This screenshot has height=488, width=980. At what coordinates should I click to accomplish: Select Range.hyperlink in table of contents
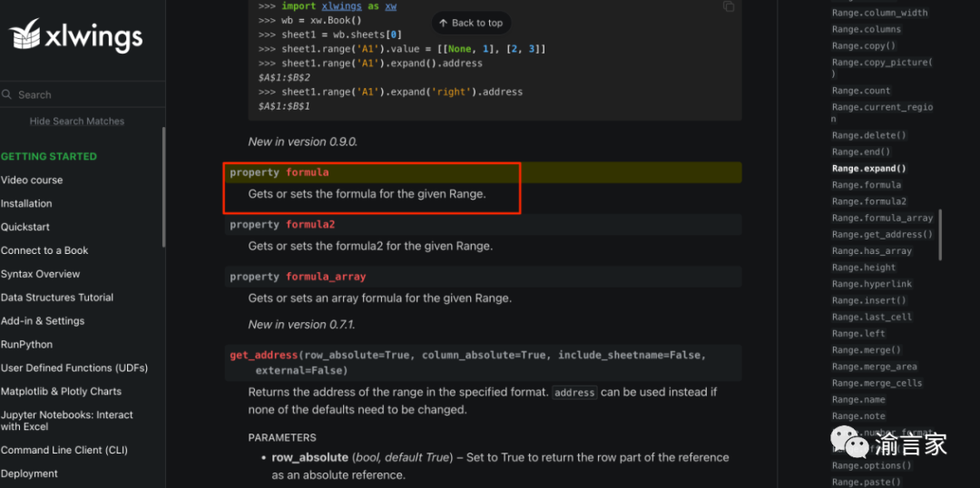tap(872, 284)
